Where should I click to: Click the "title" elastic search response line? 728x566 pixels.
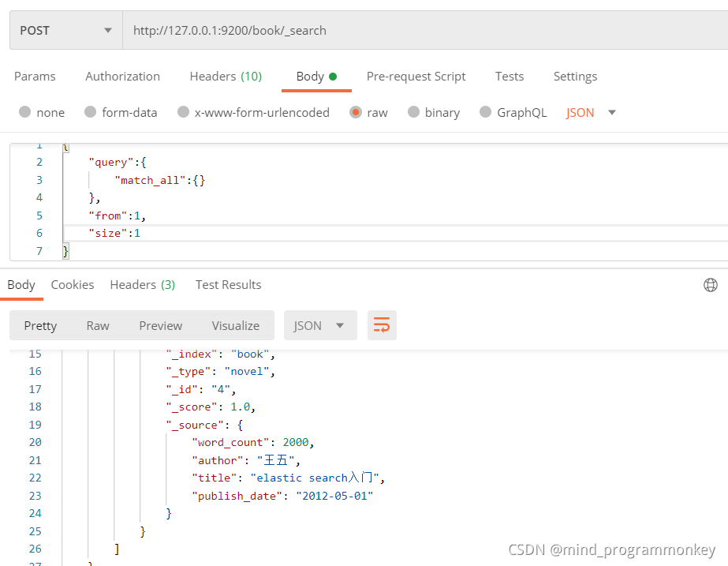(289, 478)
